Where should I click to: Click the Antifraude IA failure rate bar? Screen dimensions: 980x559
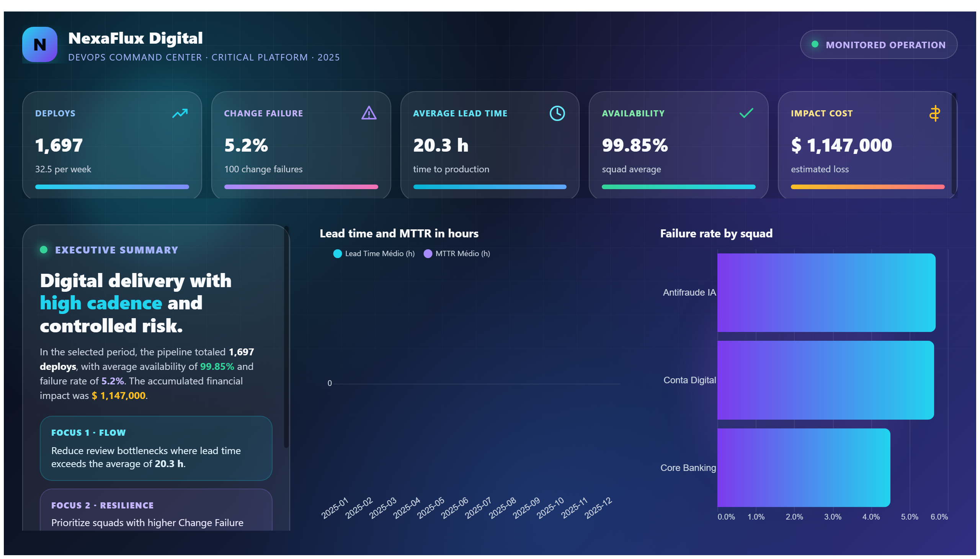(x=826, y=293)
